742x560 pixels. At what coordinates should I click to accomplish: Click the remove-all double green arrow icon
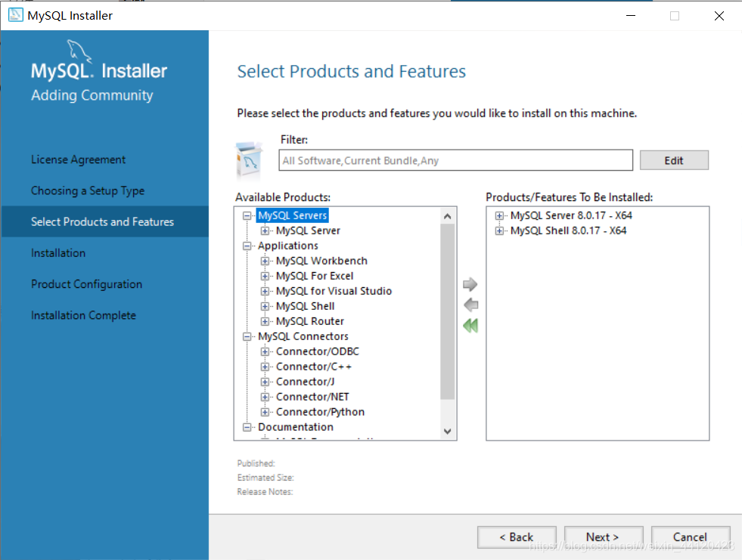coord(470,326)
